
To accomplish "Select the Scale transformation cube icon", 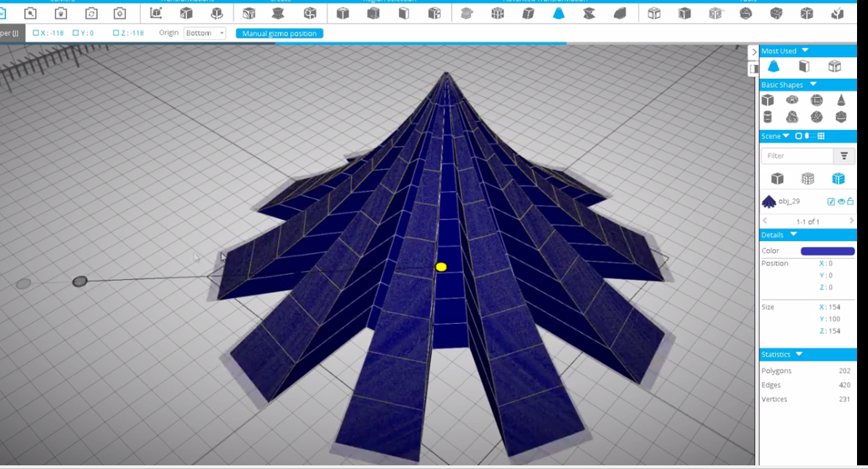I will click(186, 13).
